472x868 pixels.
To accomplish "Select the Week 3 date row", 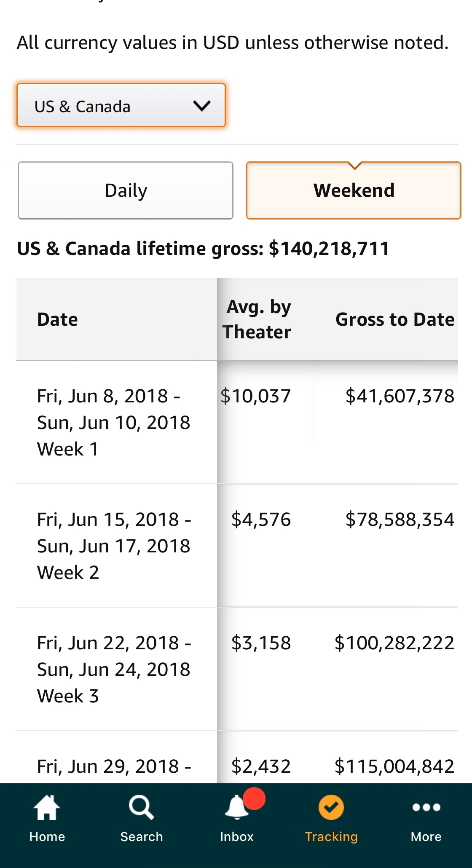I will click(x=114, y=669).
